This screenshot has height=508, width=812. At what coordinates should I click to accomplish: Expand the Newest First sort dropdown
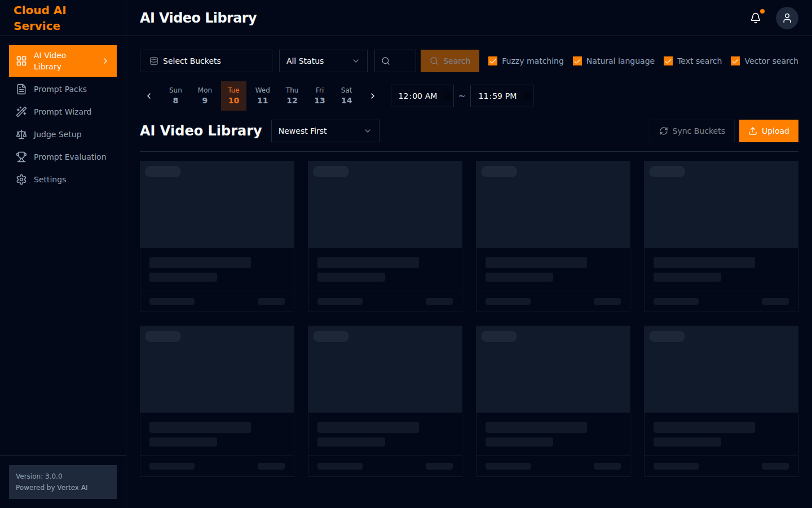[325, 131]
